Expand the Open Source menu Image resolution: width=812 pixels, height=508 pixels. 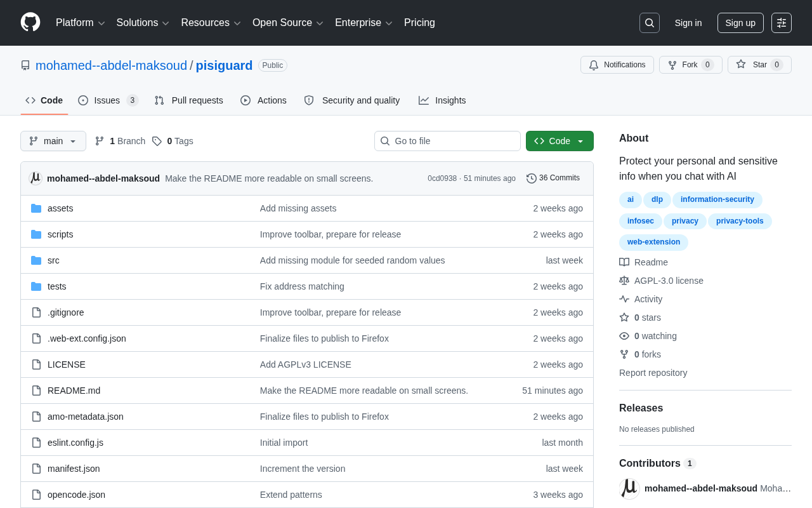point(288,23)
